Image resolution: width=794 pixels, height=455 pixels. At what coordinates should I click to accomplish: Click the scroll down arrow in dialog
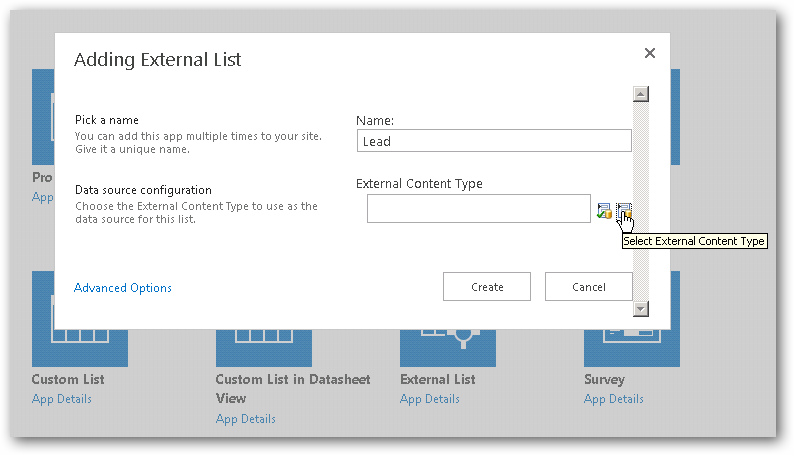pos(641,309)
